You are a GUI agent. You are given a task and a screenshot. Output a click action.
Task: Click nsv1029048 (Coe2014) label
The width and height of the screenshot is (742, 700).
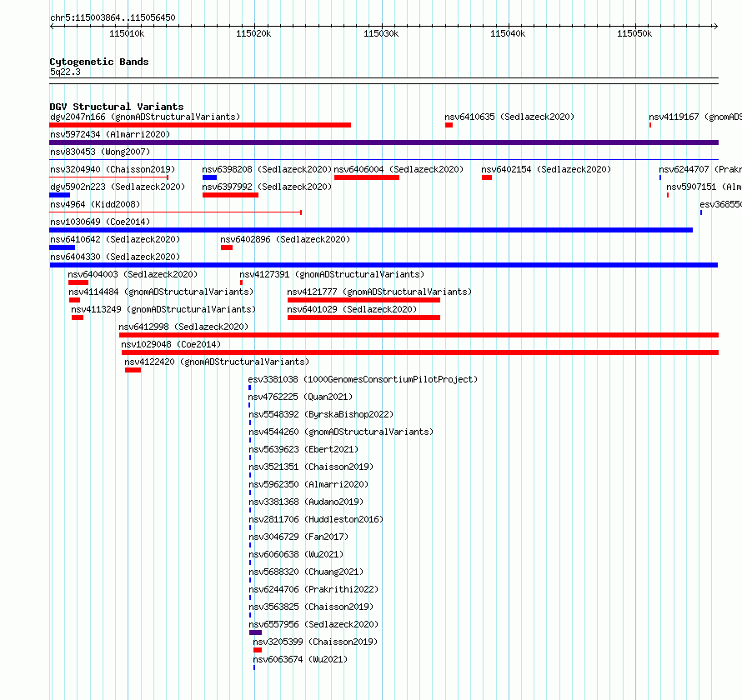pyautogui.click(x=171, y=344)
